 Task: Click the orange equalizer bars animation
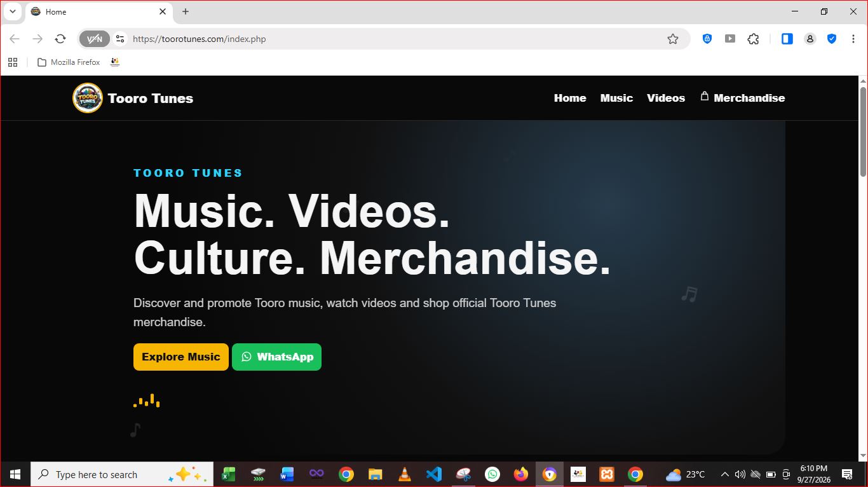point(147,401)
